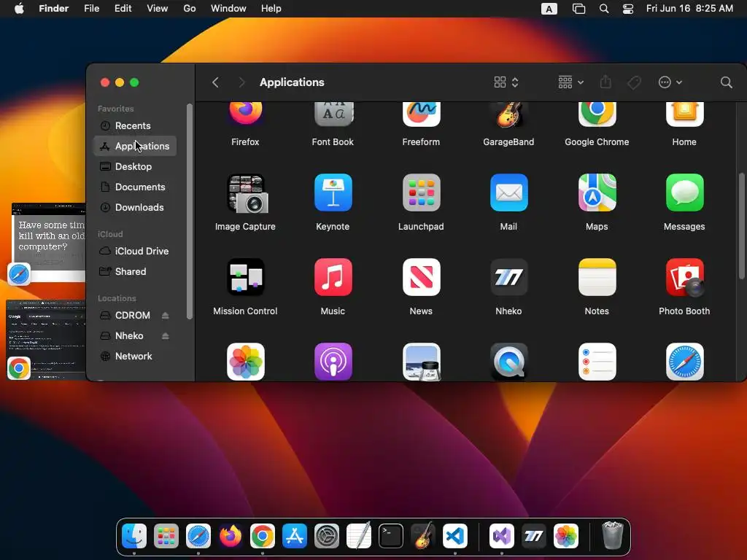Select the Nheko app in Applications grid
The width and height of the screenshot is (747, 560).
508,276
